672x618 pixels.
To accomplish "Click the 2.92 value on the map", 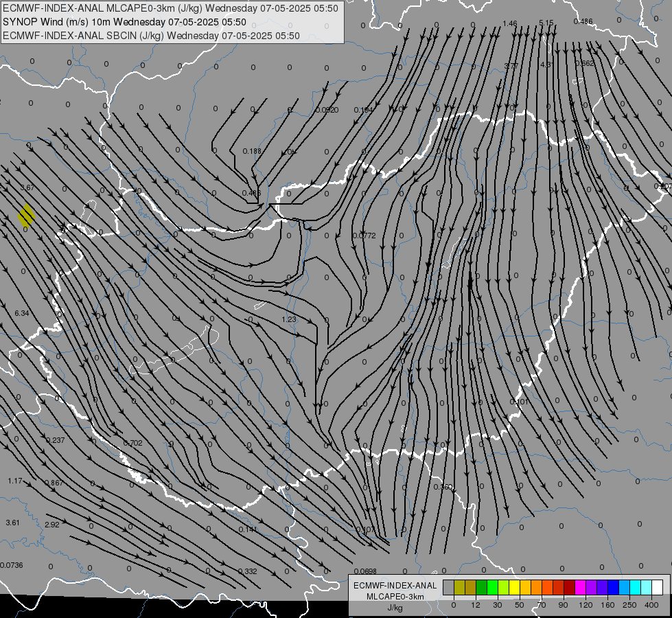I will tap(52, 525).
